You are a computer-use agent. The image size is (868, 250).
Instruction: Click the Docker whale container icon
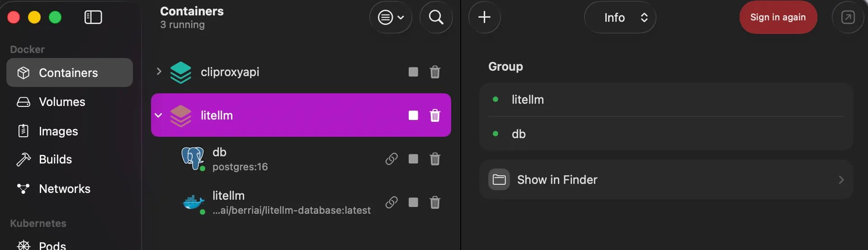point(193,202)
